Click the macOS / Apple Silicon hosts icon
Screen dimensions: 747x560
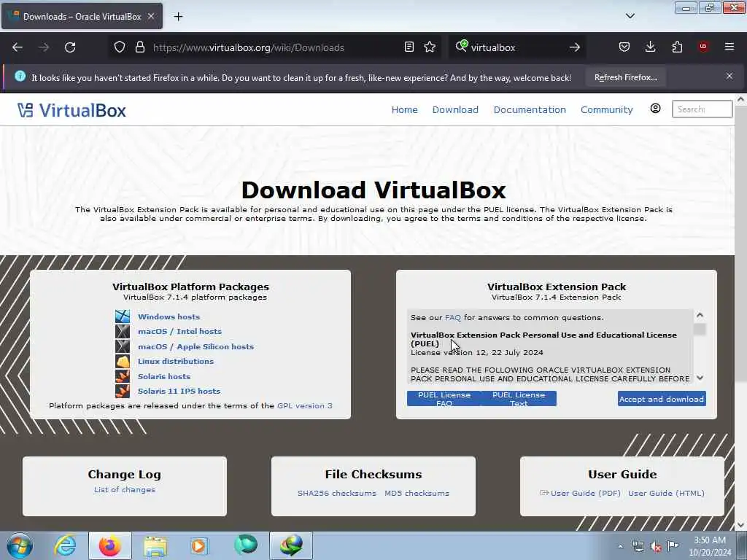[123, 346]
